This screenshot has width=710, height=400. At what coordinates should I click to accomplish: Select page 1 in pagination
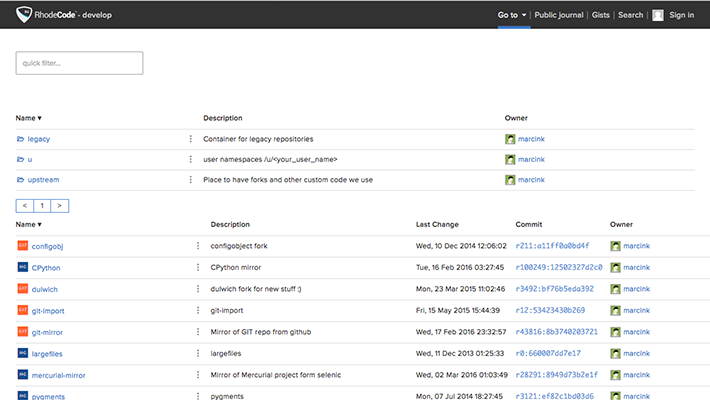[x=42, y=206]
